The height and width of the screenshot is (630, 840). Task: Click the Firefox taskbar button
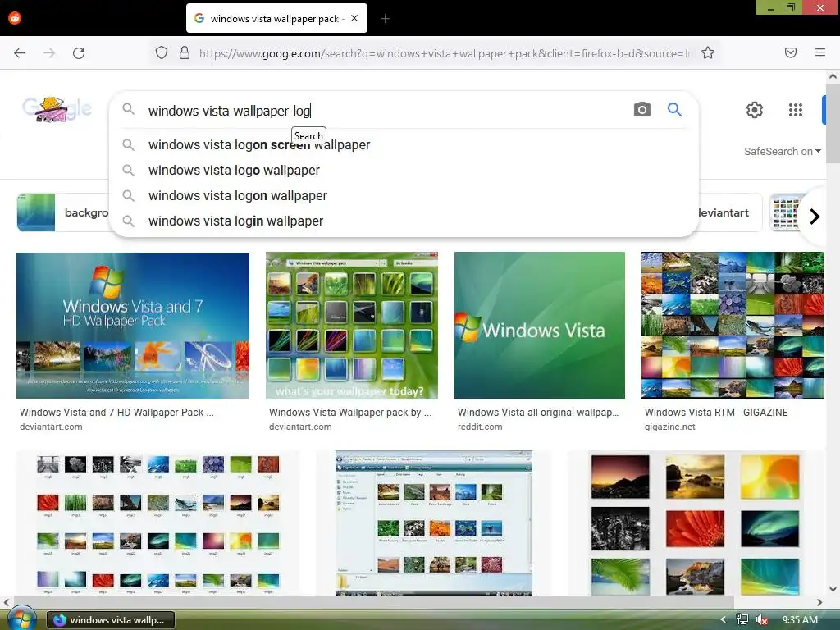click(x=111, y=620)
